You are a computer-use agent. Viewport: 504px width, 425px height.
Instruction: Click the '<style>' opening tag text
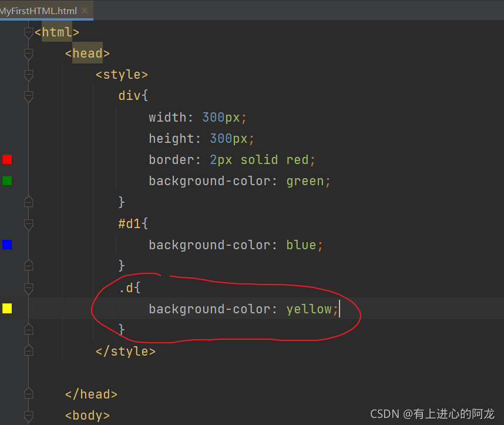(122, 75)
